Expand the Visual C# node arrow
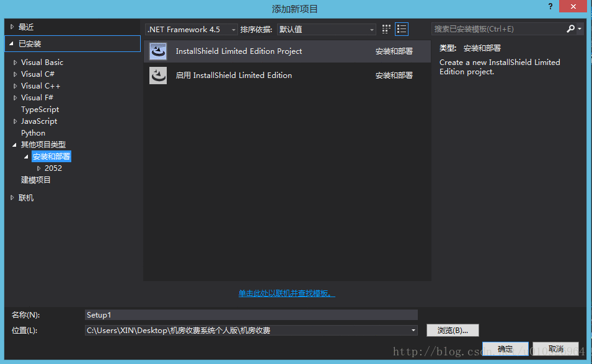The image size is (592, 364). (x=15, y=74)
